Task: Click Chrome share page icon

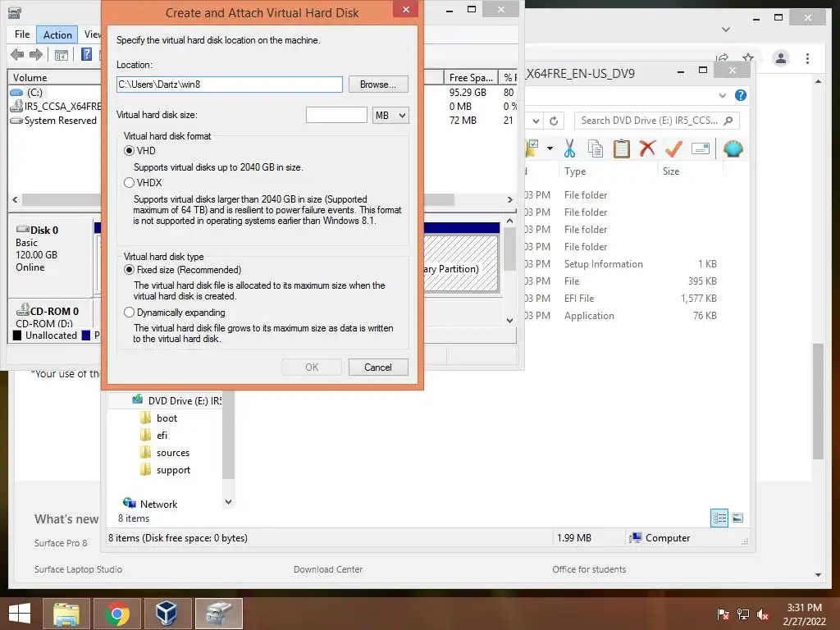Action: tap(722, 57)
